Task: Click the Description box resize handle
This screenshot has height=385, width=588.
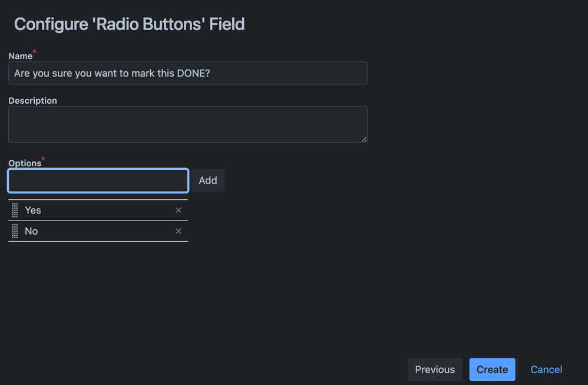Action: [364, 139]
